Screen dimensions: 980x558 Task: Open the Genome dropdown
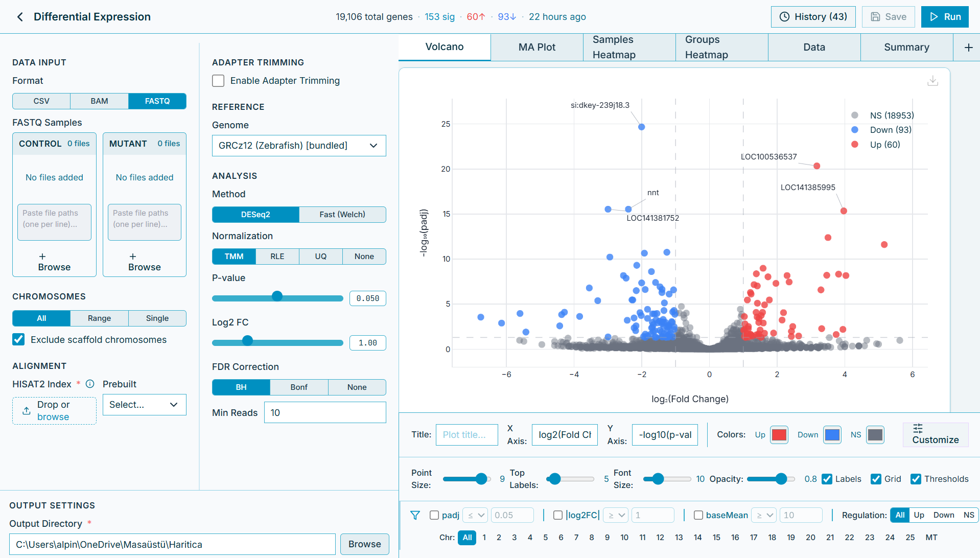tap(299, 146)
